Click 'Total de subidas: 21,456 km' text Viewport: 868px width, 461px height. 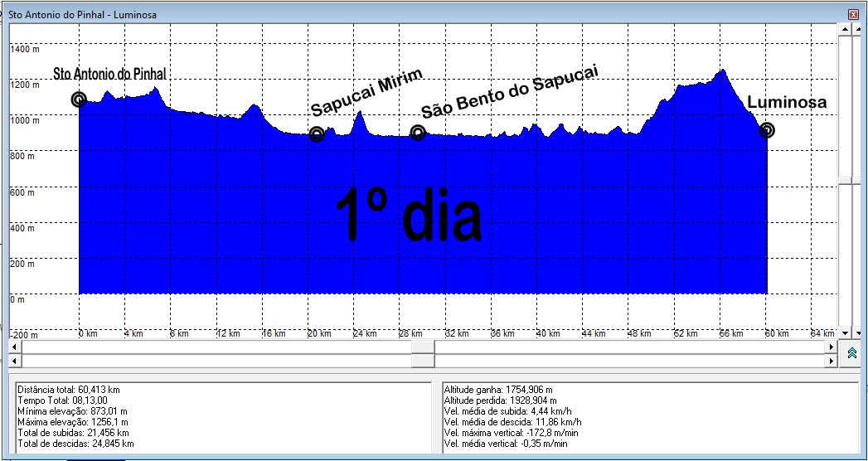73,433
